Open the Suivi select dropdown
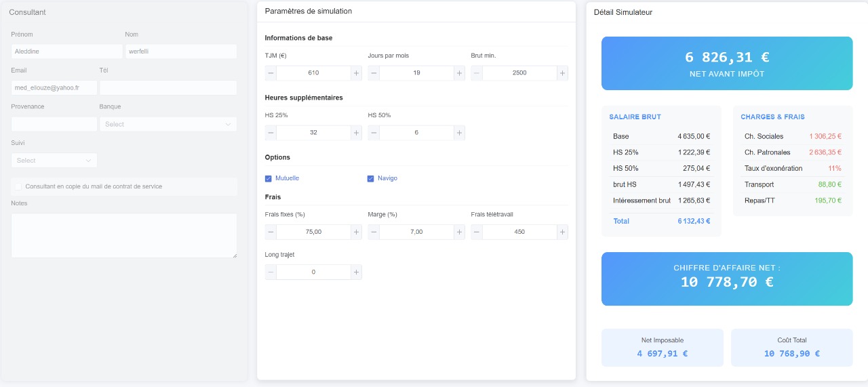This screenshot has width=868, height=387. tap(54, 161)
